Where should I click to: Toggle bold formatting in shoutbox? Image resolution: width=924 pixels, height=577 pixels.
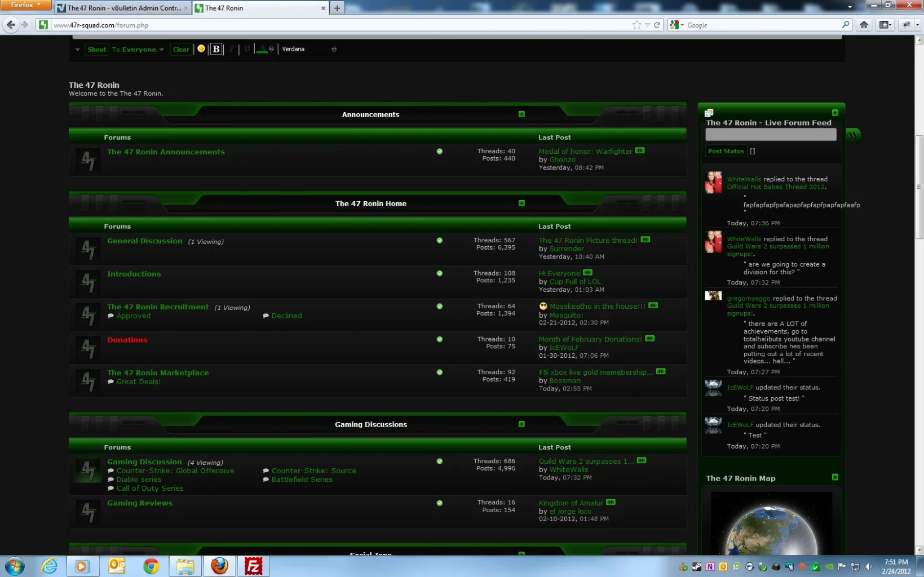coord(216,49)
